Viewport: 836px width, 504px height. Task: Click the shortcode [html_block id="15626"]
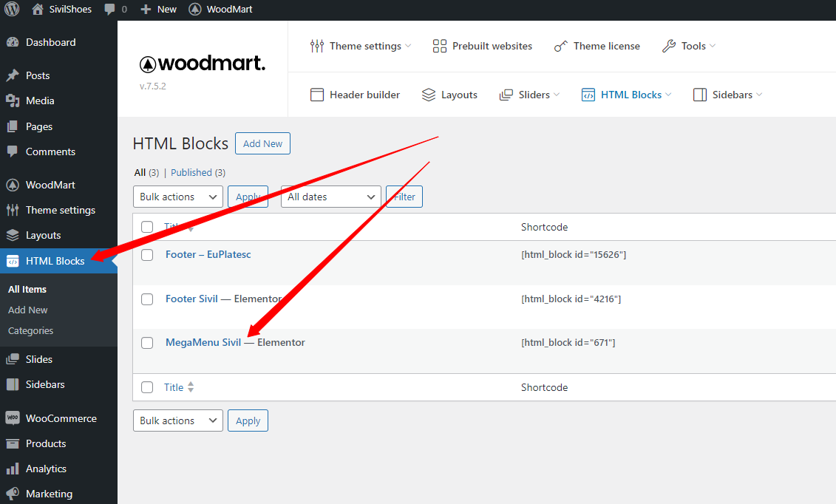click(574, 255)
